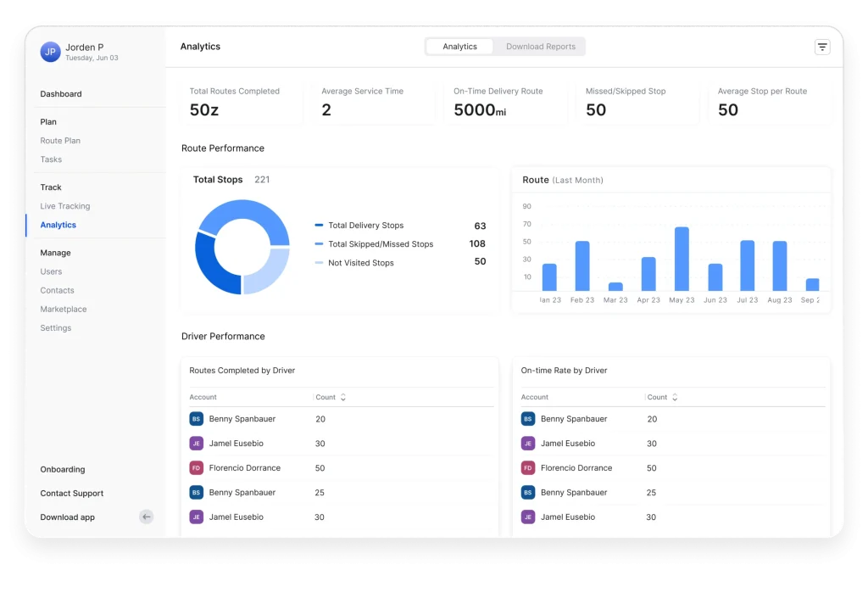Click Download app
Image resolution: width=868 pixels, height=609 pixels.
pyautogui.click(x=68, y=517)
